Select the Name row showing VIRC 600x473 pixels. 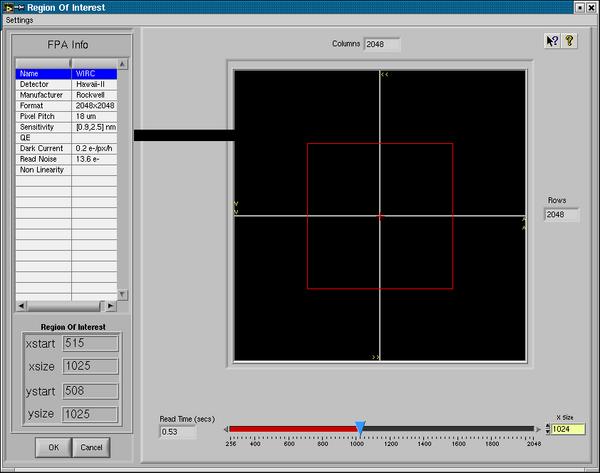tap(66, 73)
